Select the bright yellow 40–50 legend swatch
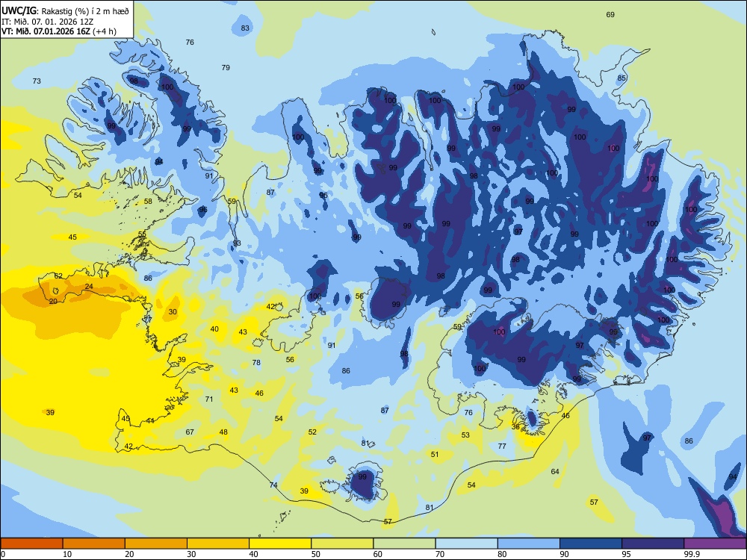747x560 pixels. [280, 544]
